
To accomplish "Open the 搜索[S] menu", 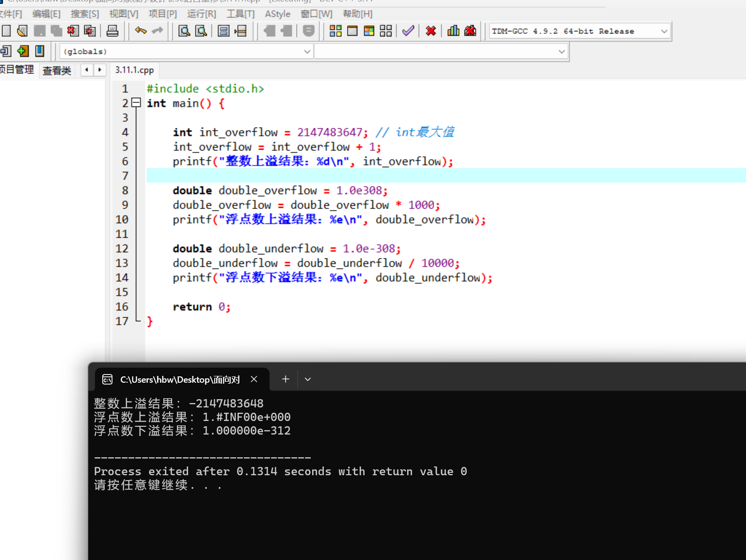I will click(85, 14).
